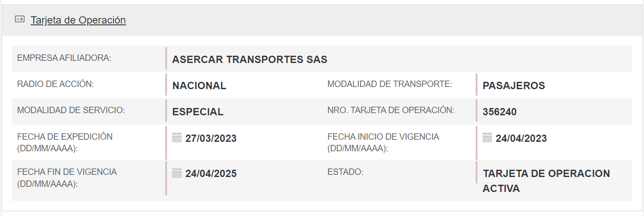Collapse the Tarjeta de Operación section link
644x216 pixels.
[78, 20]
